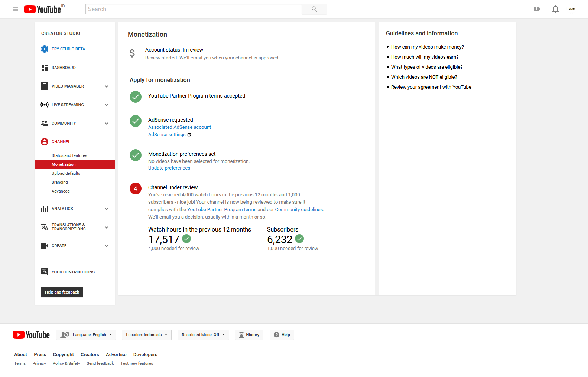The height and width of the screenshot is (377, 588).
Task: Click the Help footer button
Action: click(x=282, y=335)
